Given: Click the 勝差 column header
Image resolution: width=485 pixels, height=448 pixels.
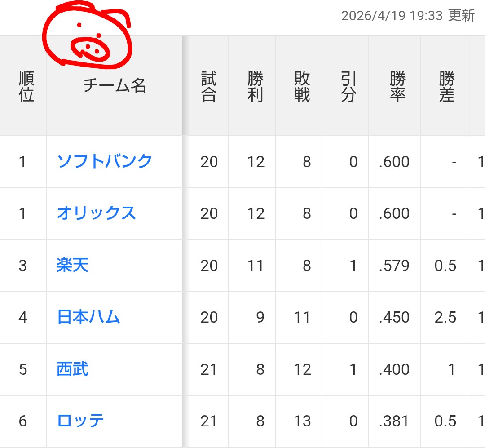Looking at the screenshot, I should pyautogui.click(x=447, y=86).
